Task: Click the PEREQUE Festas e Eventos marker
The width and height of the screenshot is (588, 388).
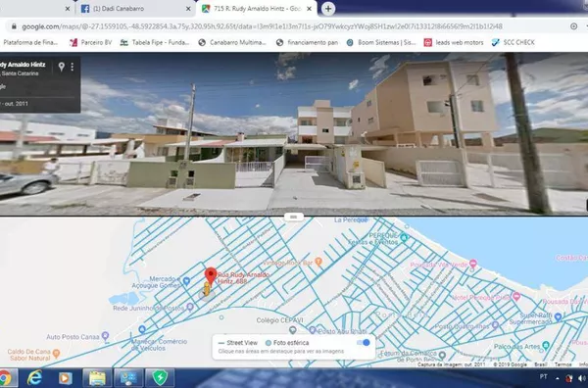Action: (x=404, y=237)
